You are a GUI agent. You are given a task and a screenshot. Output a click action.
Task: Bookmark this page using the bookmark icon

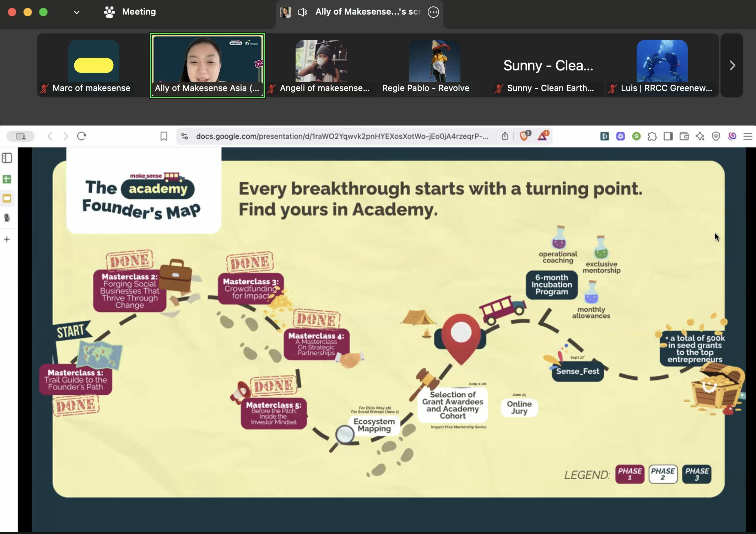click(x=164, y=136)
